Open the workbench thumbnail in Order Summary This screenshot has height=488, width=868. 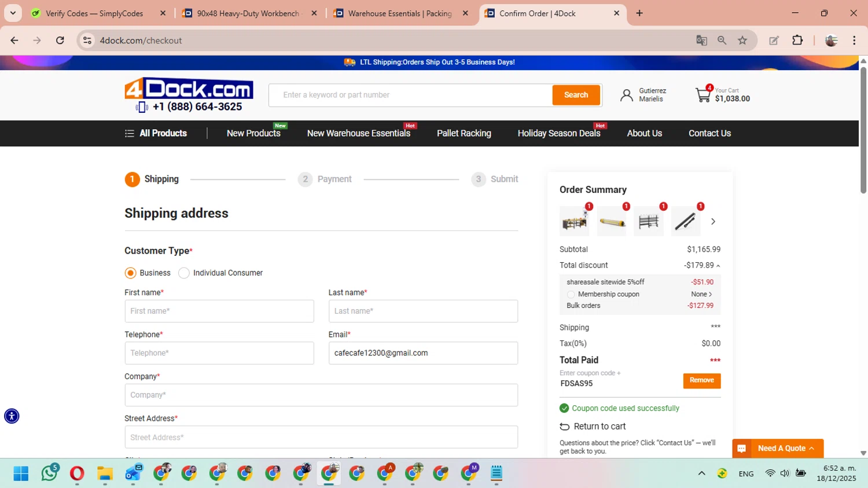coord(575,222)
